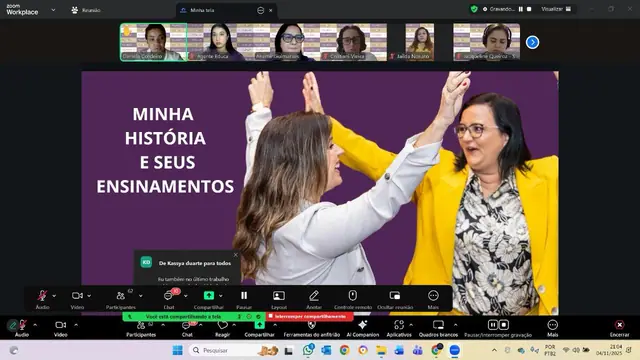Open Quadros brancos whiteboard icon
This screenshot has height=360, width=640.
(x=438, y=325)
